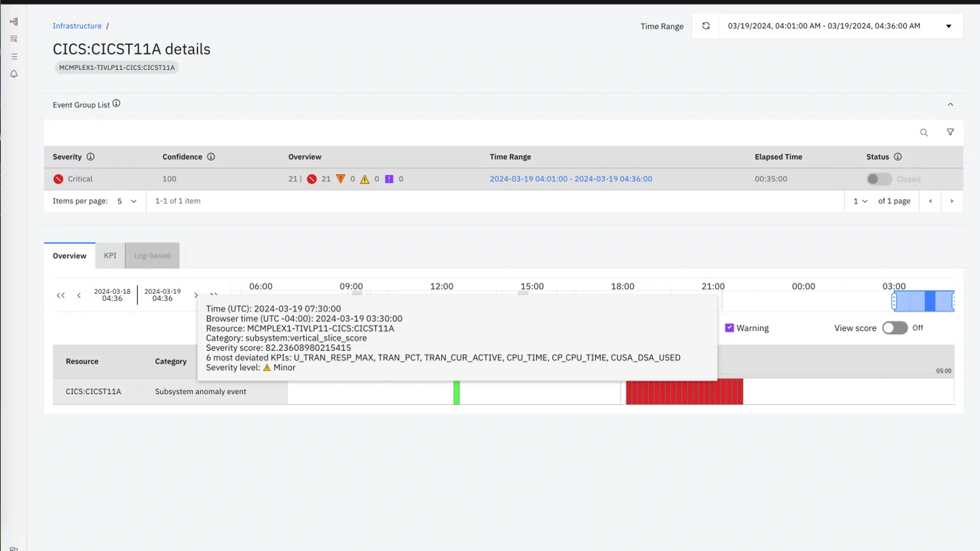Click the green anomaly event marker

coord(457,393)
